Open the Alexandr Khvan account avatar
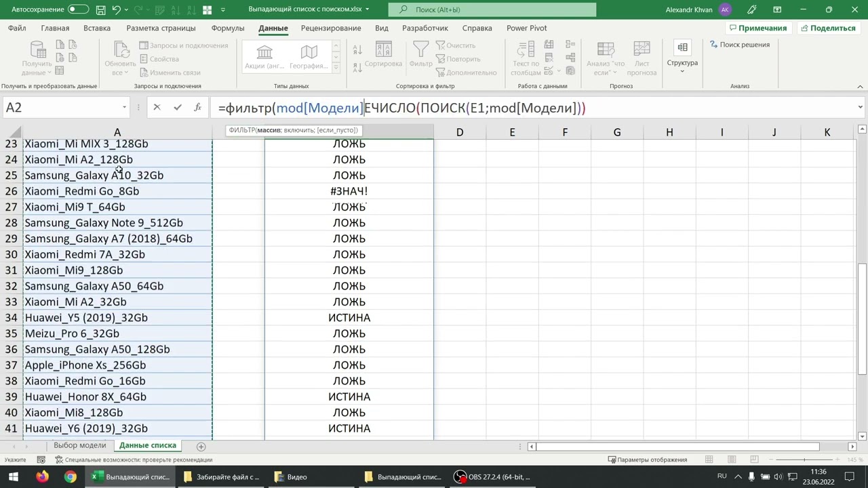The width and height of the screenshot is (868, 488). pos(726,9)
